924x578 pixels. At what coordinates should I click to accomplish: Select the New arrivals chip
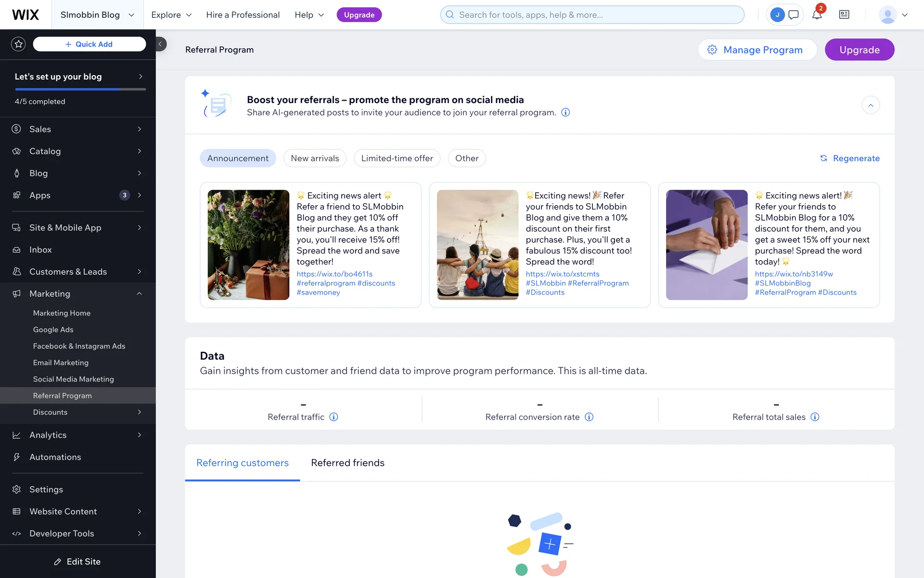pyautogui.click(x=315, y=158)
